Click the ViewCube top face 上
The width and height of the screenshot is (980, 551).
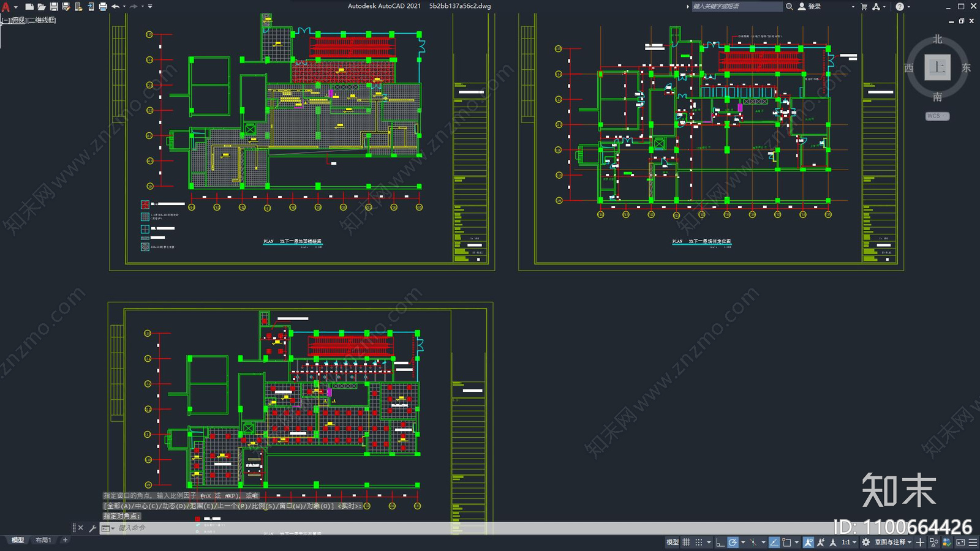(x=937, y=67)
